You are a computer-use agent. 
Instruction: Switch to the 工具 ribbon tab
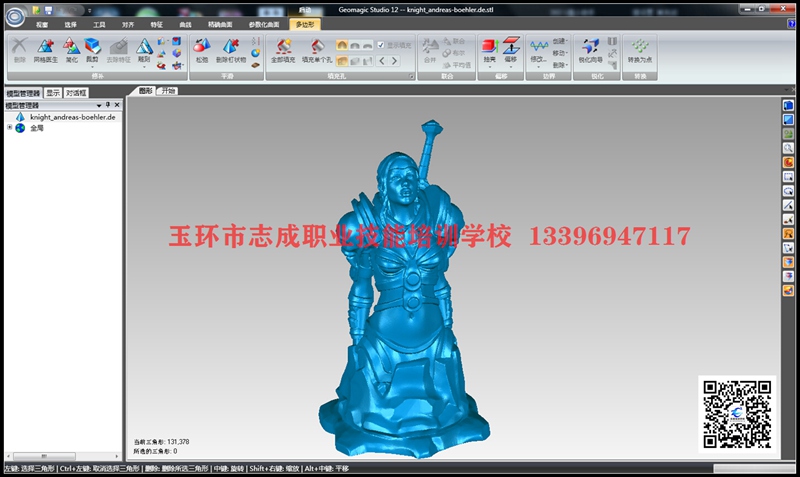[99, 24]
